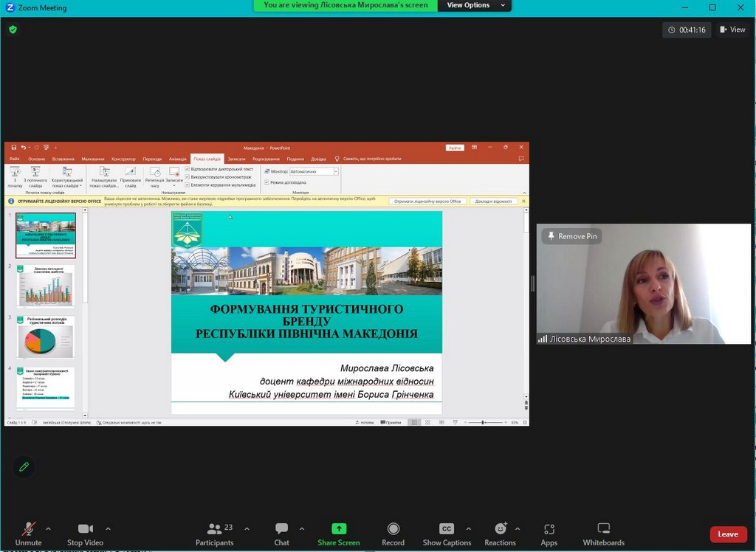This screenshot has width=756, height=552.
Task: Show captions with the CC button
Action: (x=447, y=529)
